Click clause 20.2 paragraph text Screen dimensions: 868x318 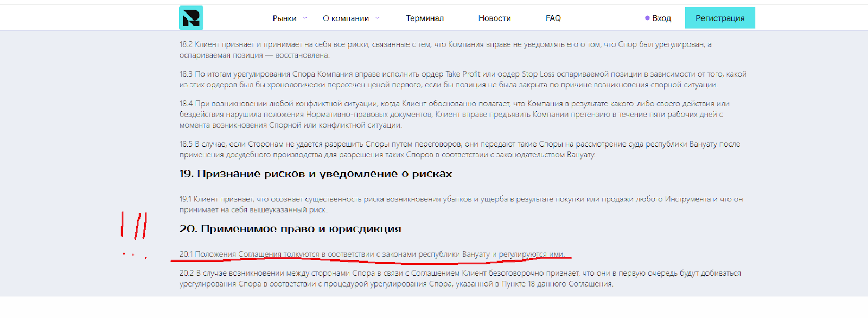[460, 278]
